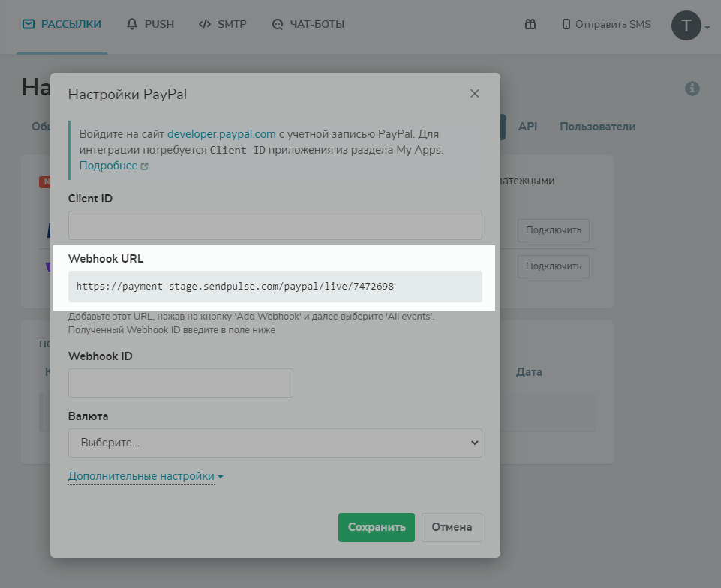Go to ЧАТ-БОТЫ section
The image size is (721, 588).
(308, 24)
